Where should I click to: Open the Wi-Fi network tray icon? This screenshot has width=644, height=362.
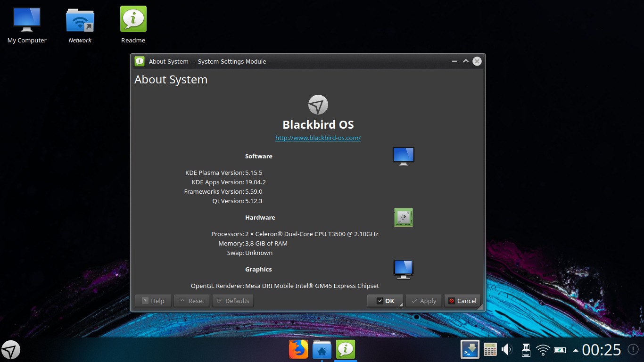pos(543,350)
